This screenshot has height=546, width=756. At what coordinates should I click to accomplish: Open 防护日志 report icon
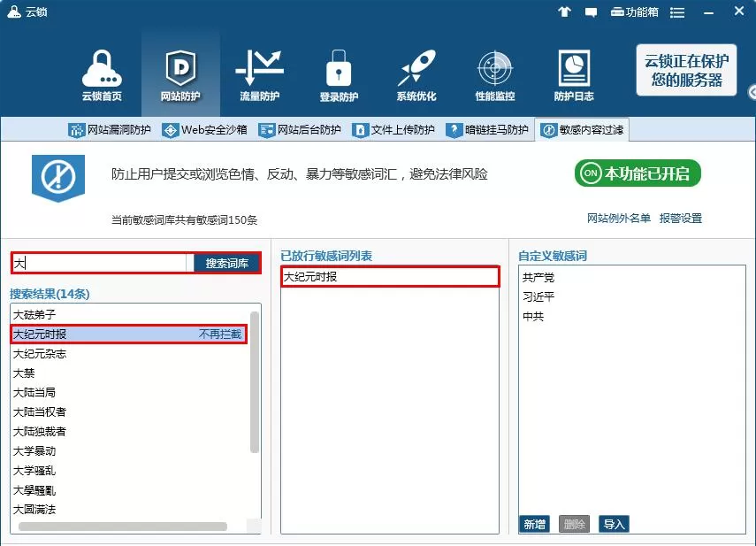574,74
